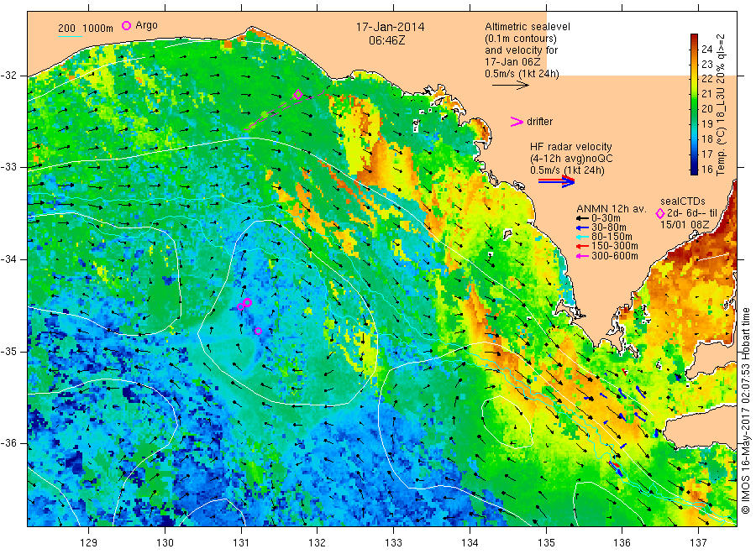Click the red 150-300m ANMN arrow
The width and height of the screenshot is (756, 554).
582,246
